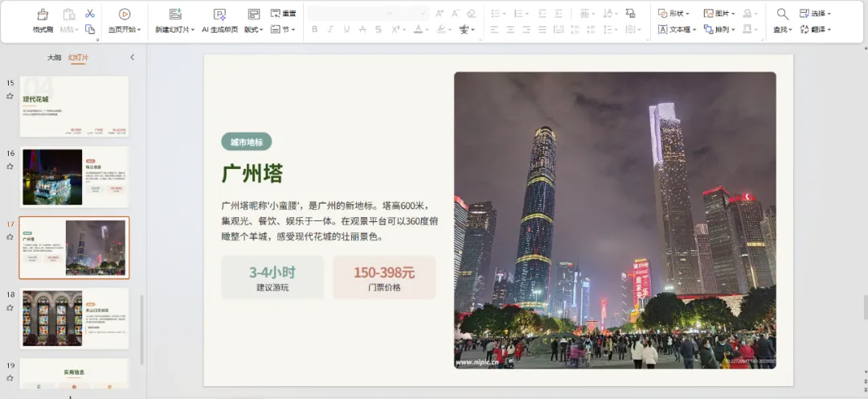
Task: Click the shape outline color icon
Action: click(x=747, y=30)
